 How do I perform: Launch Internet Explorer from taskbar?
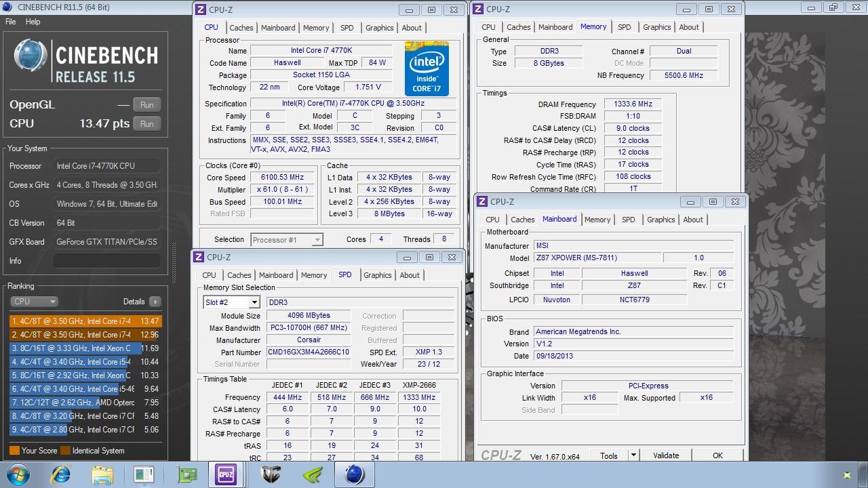pyautogui.click(x=61, y=474)
